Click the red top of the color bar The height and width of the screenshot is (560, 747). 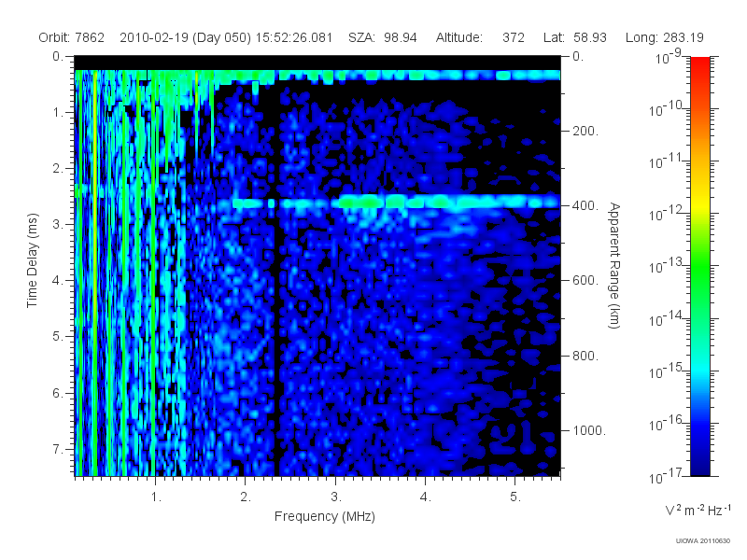699,64
